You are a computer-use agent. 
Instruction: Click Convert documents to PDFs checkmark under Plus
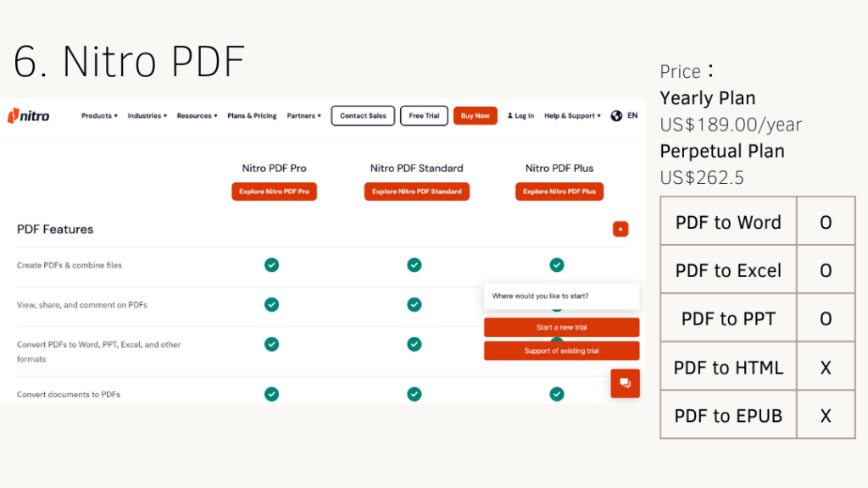coord(557,394)
